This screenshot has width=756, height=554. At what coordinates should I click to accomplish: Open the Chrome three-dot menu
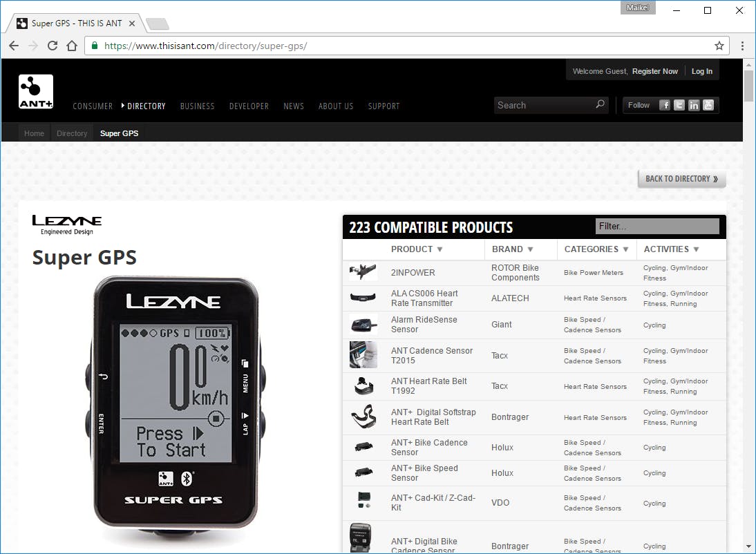742,46
